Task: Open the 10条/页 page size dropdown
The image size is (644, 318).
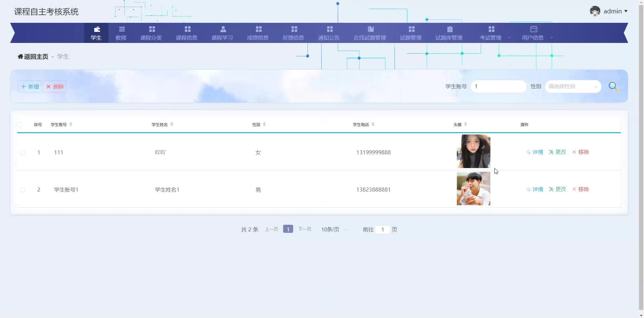Action: [x=335, y=229]
